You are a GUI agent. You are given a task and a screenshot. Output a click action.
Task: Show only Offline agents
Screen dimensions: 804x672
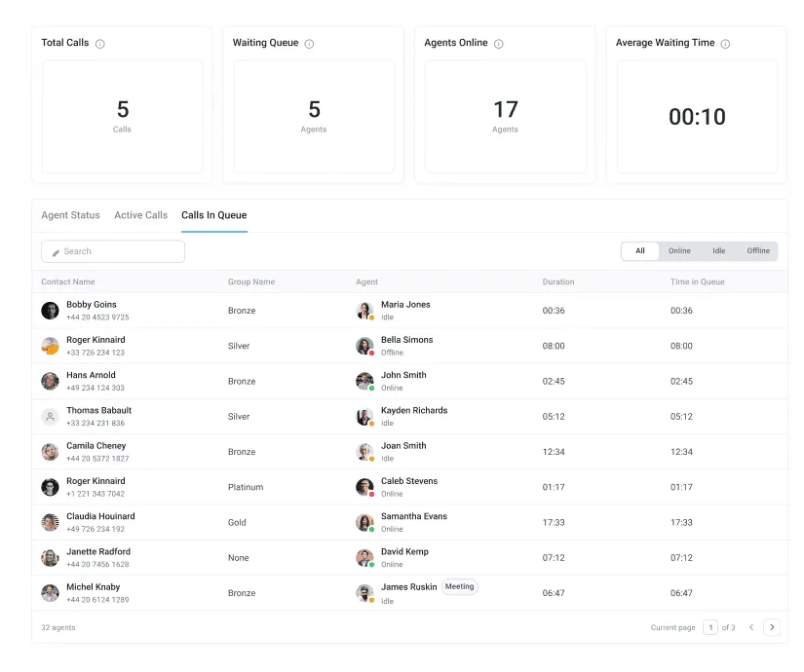[757, 250]
